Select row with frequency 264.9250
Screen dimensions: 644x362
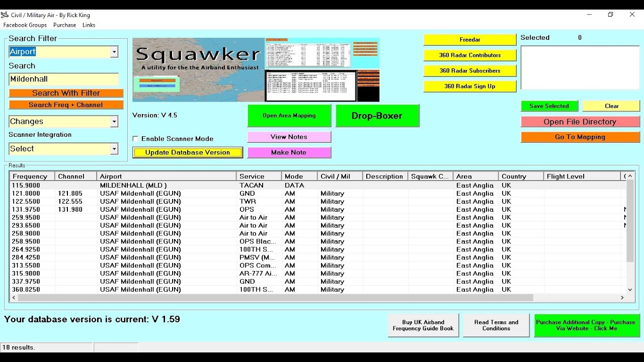(x=318, y=250)
